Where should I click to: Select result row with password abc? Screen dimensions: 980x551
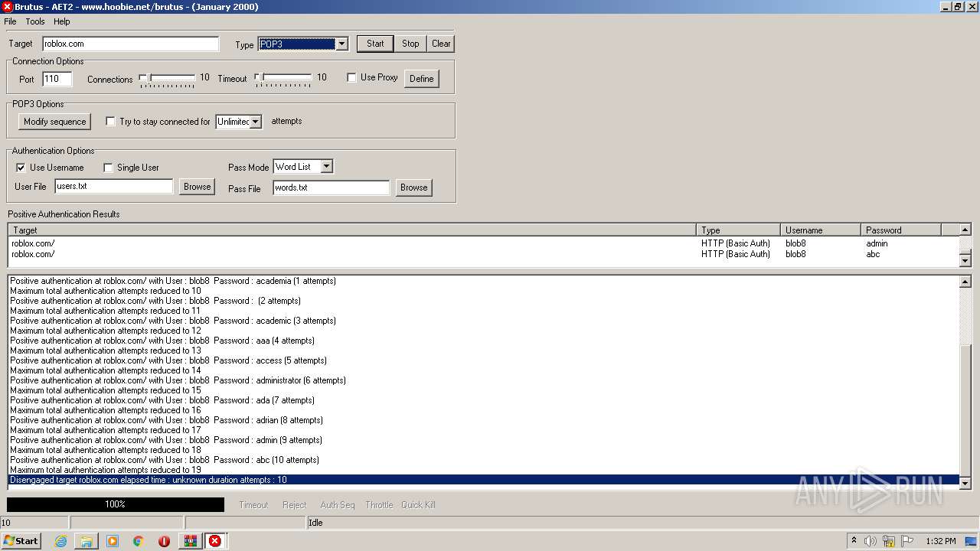coord(483,254)
